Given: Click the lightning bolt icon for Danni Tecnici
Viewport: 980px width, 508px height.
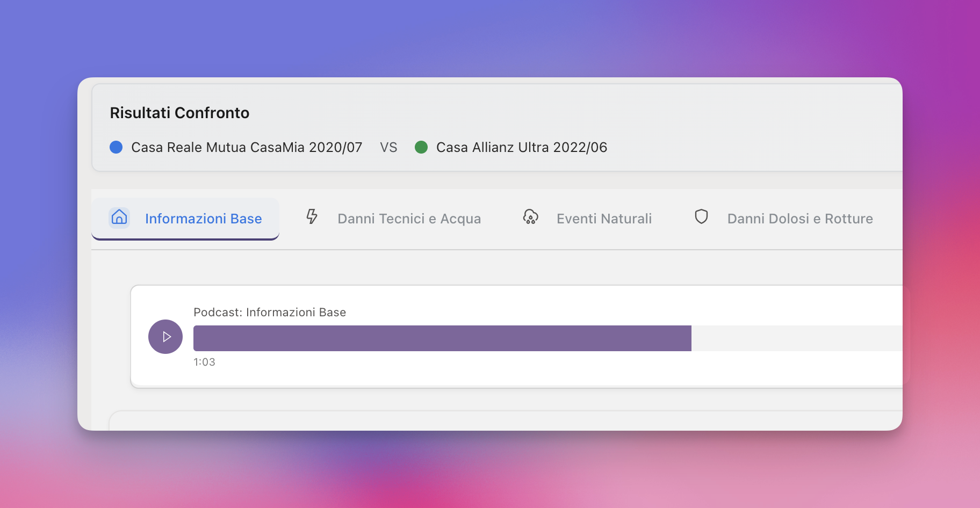Looking at the screenshot, I should pos(312,217).
